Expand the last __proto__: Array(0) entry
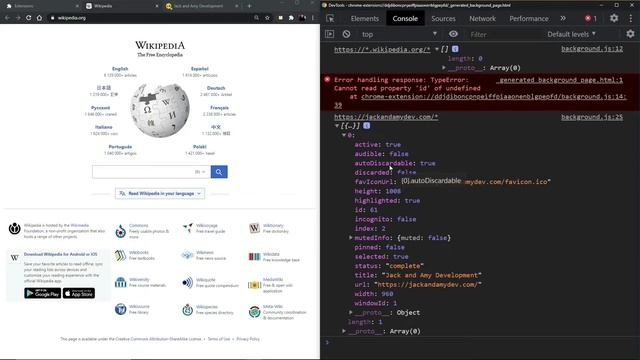The width and height of the screenshot is (640, 360). [x=344, y=331]
